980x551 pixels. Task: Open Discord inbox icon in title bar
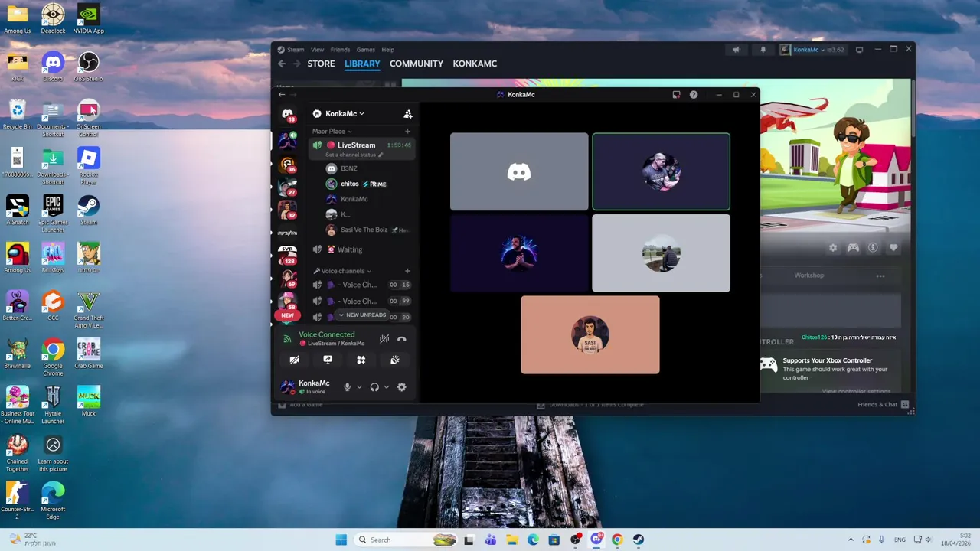coord(676,95)
